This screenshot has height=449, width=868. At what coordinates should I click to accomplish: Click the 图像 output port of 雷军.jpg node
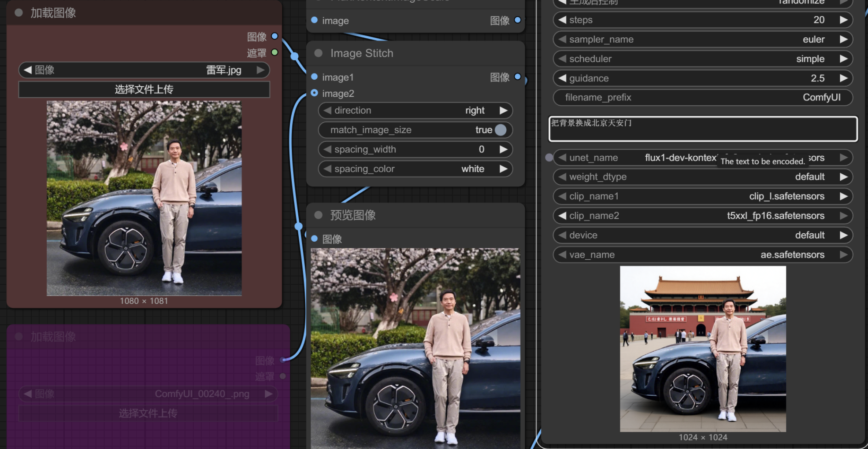(274, 36)
